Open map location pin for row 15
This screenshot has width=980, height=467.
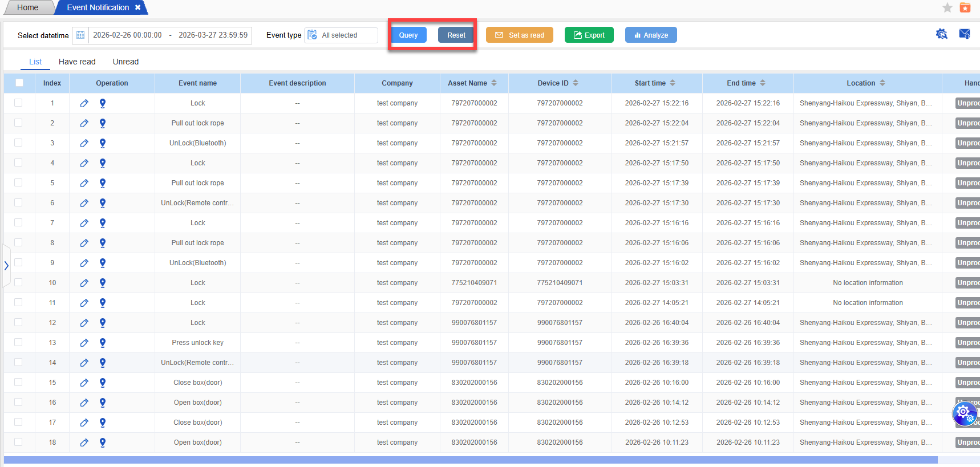pos(103,383)
